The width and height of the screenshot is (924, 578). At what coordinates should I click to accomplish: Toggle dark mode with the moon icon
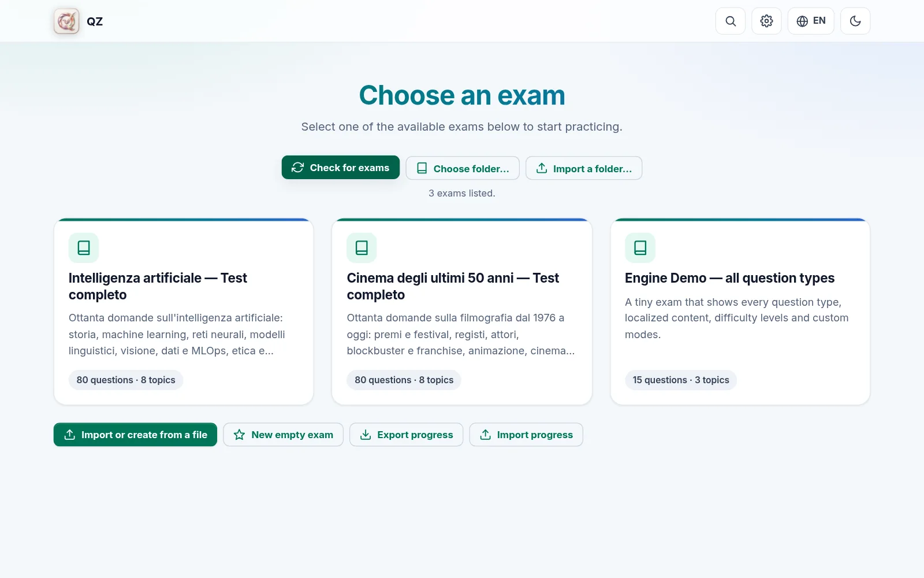[x=855, y=21]
